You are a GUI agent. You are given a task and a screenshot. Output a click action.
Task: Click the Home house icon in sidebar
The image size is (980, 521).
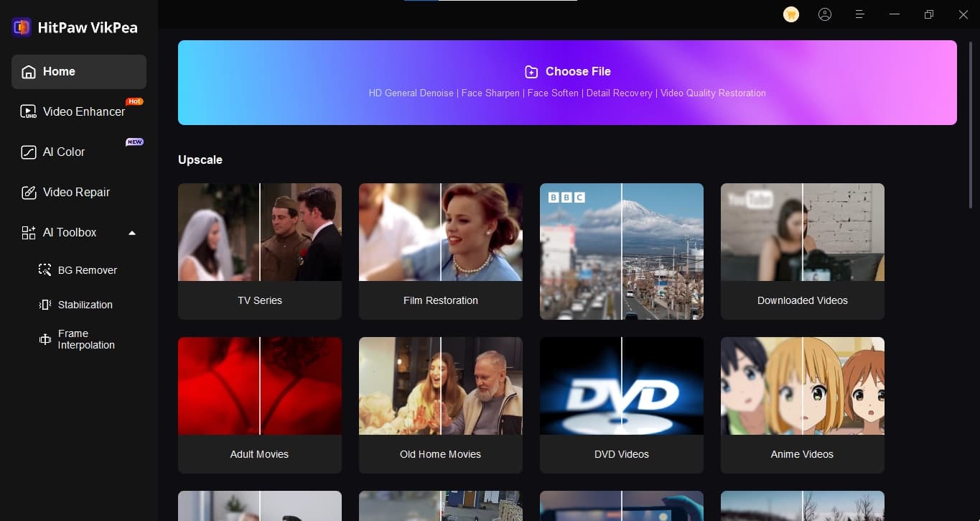[29, 72]
